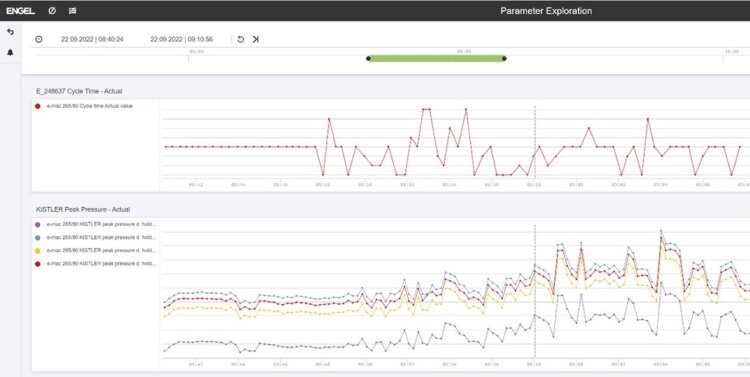This screenshot has width=750, height=377.
Task: Click the ENGEL logo in header
Action: click(x=21, y=11)
